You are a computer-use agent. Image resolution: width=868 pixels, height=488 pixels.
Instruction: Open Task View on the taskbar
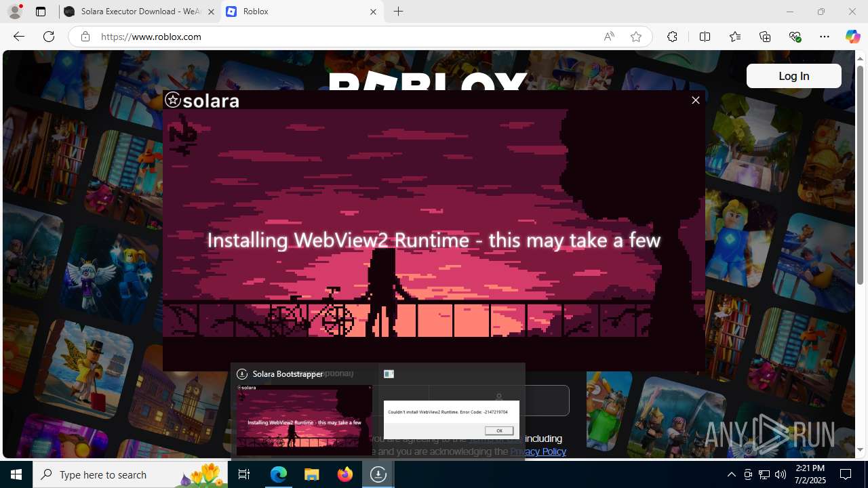coord(244,474)
